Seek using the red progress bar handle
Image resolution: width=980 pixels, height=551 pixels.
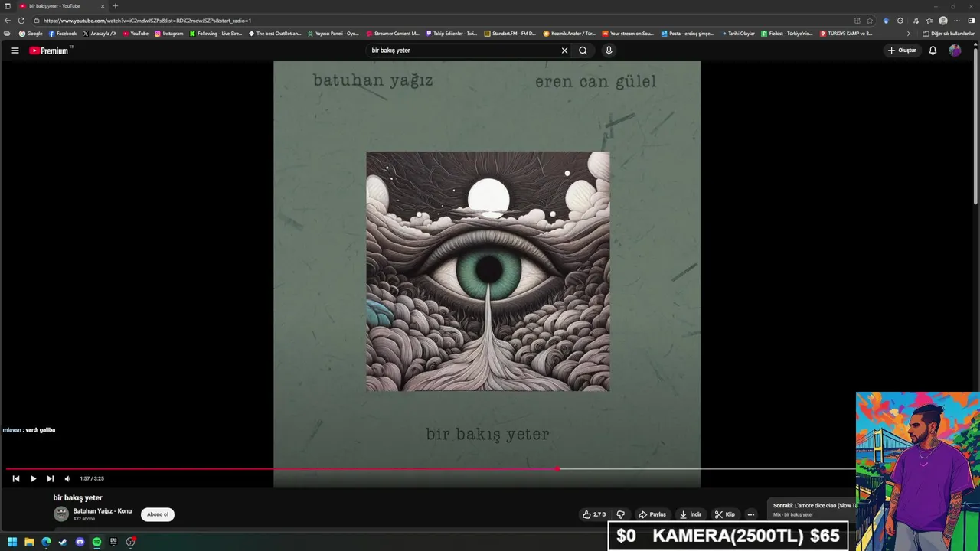click(557, 469)
